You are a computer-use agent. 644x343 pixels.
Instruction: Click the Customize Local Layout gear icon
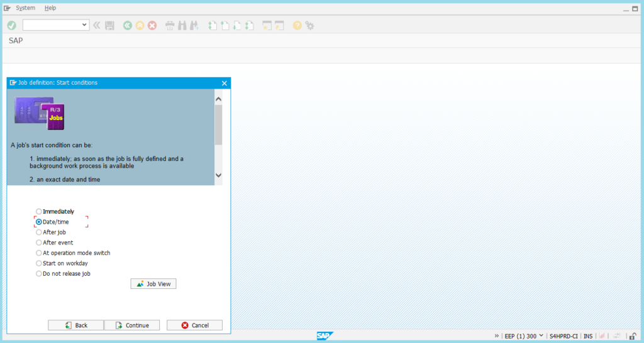pos(309,25)
